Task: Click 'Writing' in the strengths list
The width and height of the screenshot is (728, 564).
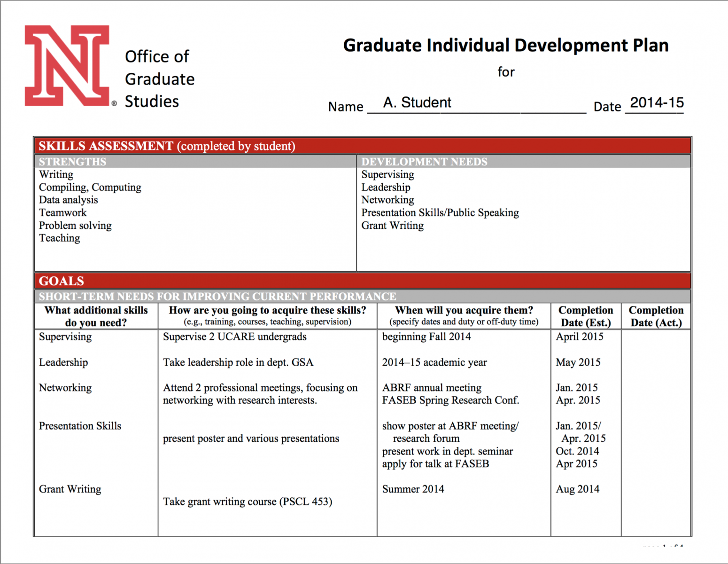Action: pos(56,174)
